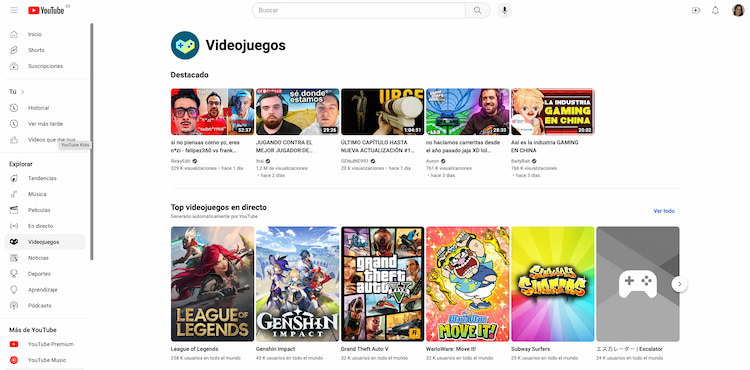
Task: Click the Música note icon
Action: tap(14, 194)
